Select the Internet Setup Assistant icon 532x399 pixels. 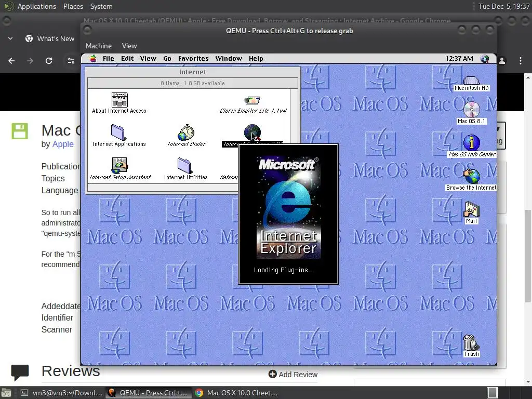point(120,169)
